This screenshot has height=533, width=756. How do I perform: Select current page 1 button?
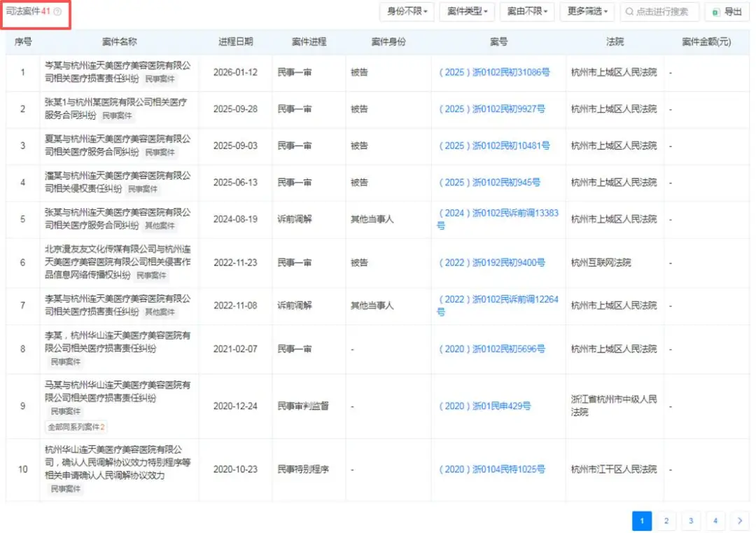[x=642, y=521]
